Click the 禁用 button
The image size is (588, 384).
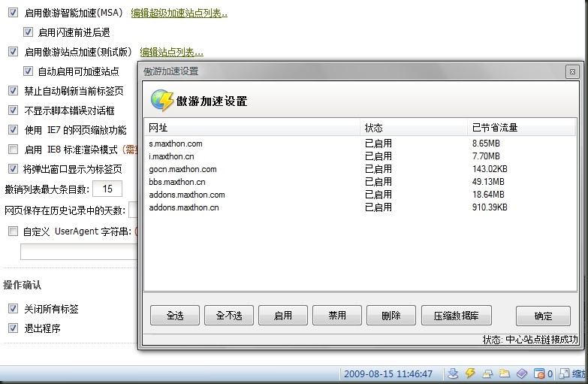point(336,316)
